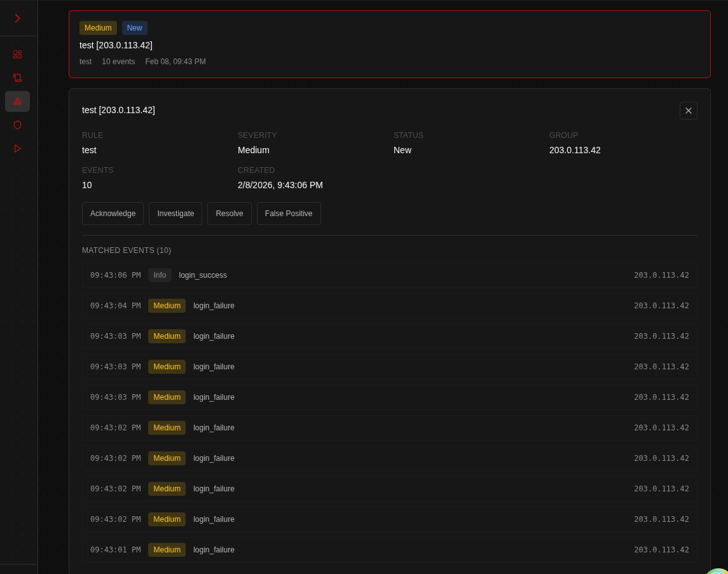Click detail panel heading test [203.0.113.42]
The height and width of the screenshot is (574, 728).
coord(118,110)
